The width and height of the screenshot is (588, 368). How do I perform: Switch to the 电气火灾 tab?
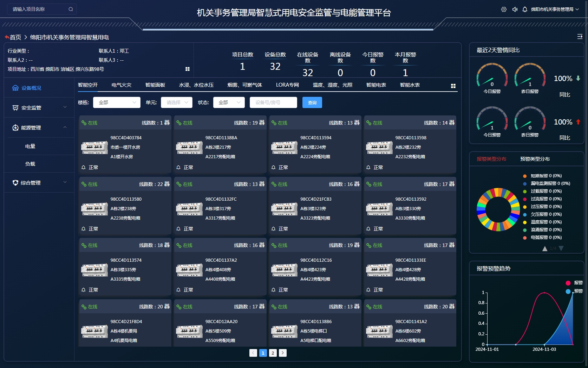[122, 85]
